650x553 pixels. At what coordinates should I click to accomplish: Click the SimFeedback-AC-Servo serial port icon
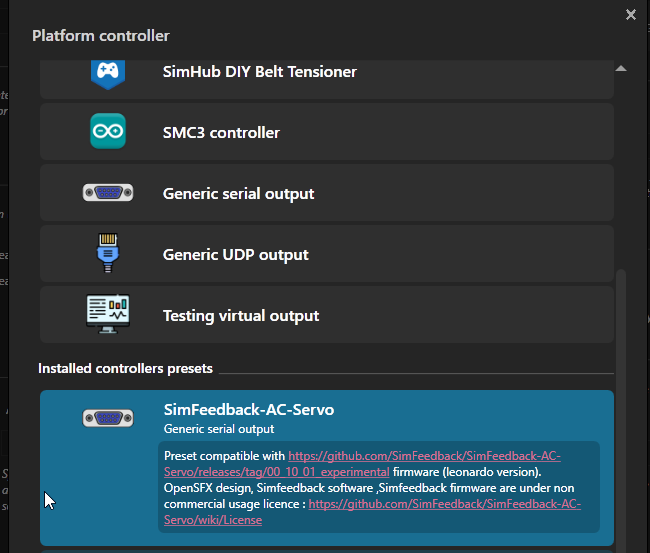tap(108, 418)
